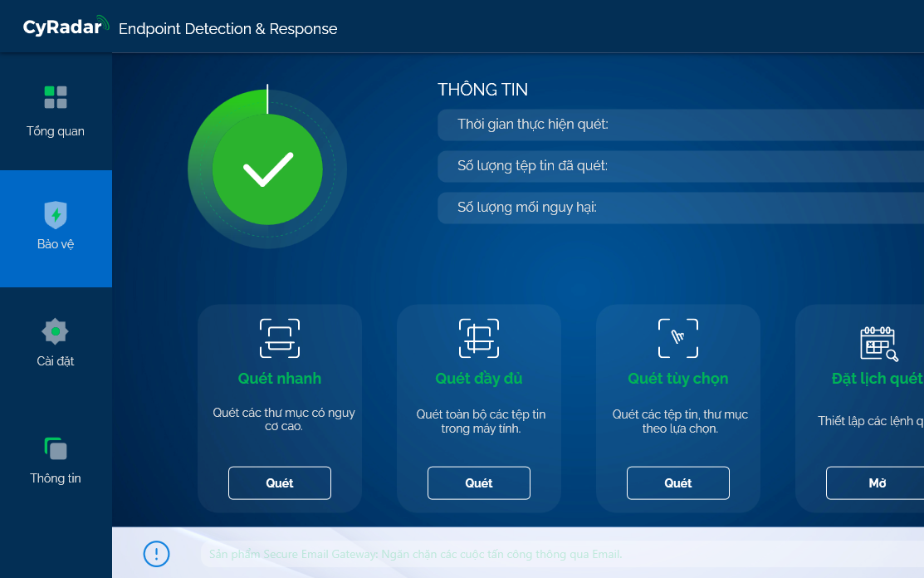Switch to the Tổng quan tab
Viewport: 924px width, 578px height.
pyautogui.click(x=56, y=131)
